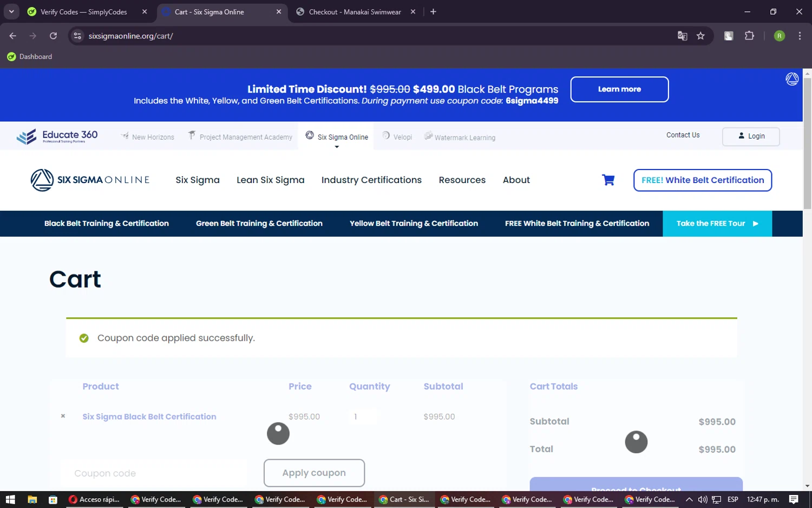Open the Lean Six Sigma menu
The height and width of the screenshot is (508, 812).
click(x=271, y=180)
